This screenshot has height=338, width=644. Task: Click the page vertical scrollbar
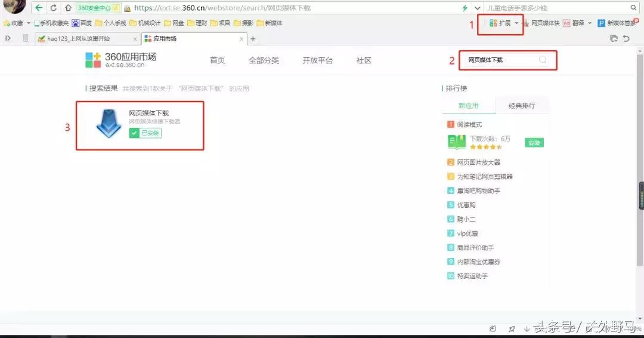[639, 161]
